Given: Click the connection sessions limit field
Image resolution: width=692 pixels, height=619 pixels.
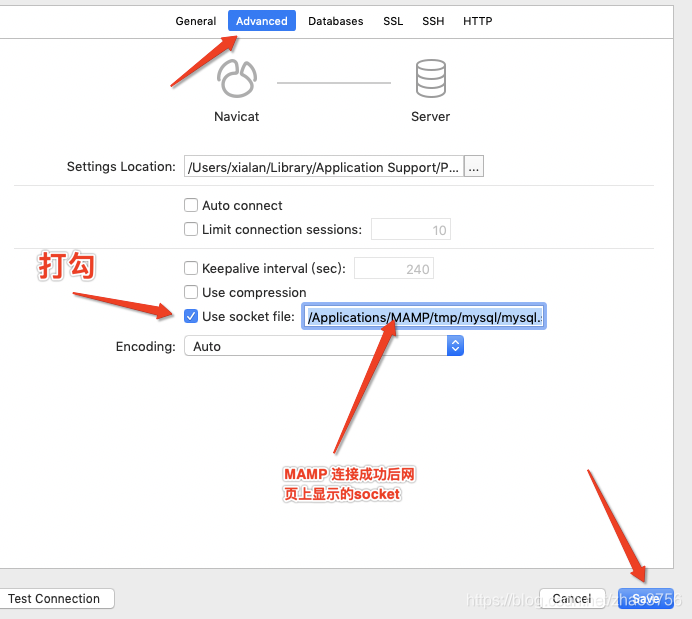Looking at the screenshot, I should [x=411, y=229].
